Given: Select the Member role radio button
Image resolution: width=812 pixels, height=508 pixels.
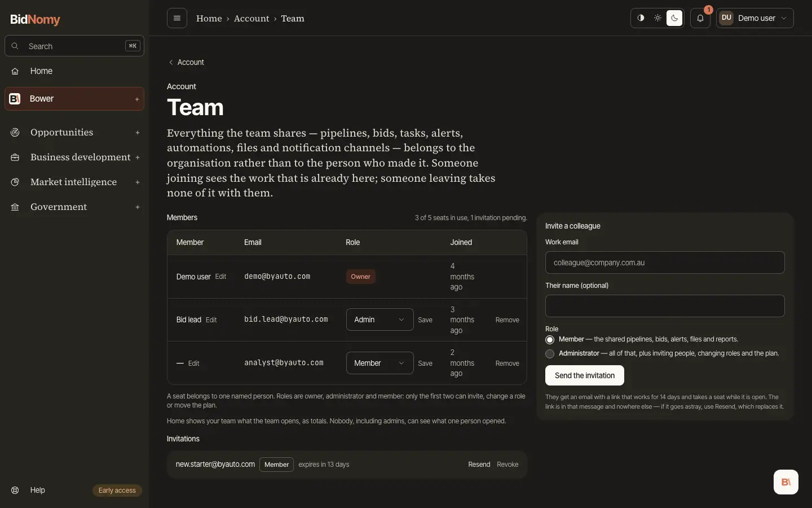Looking at the screenshot, I should [x=550, y=340].
